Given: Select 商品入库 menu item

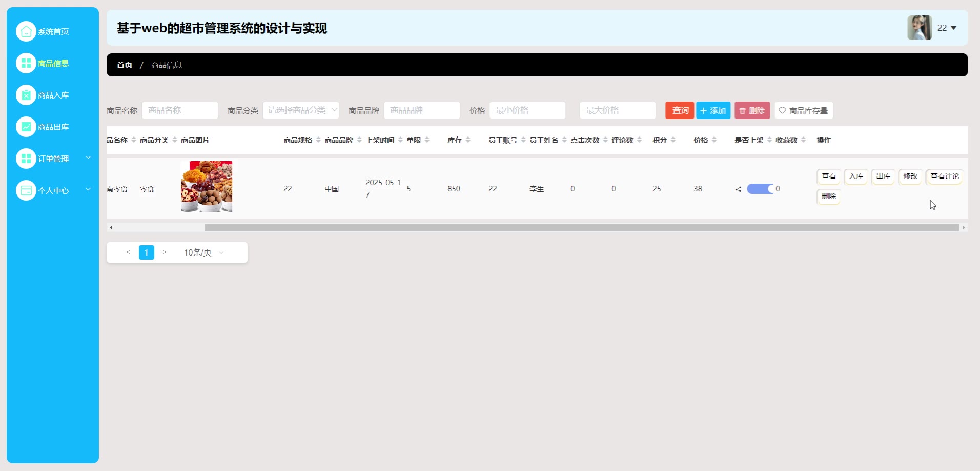Looking at the screenshot, I should click(x=53, y=95).
